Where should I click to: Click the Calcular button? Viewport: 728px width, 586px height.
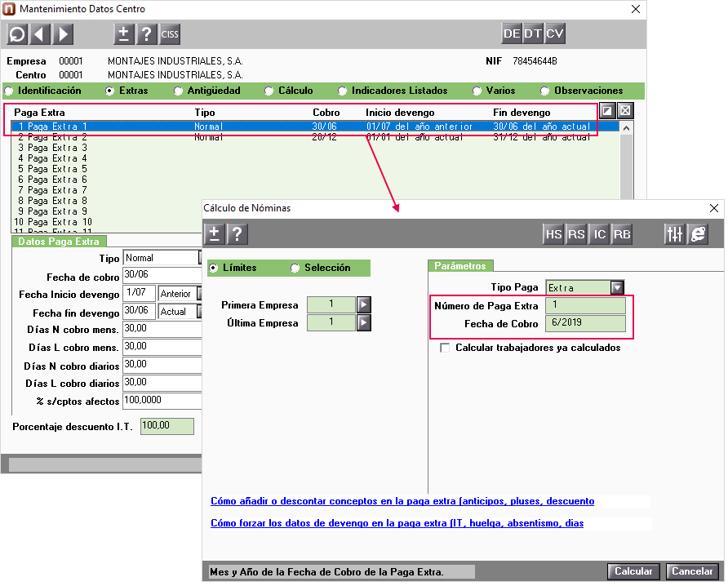[634, 571]
